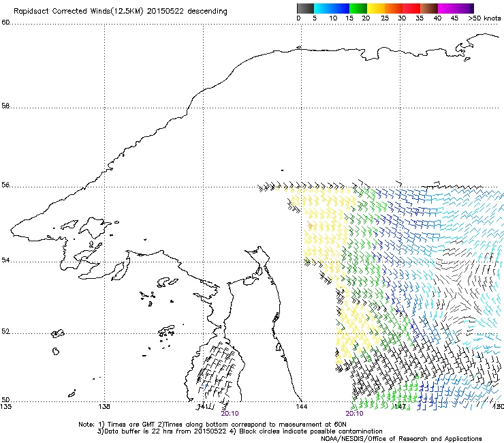Pick the brown 35–40 knots legend segment
Image resolution: width=504 pixels, height=443 pixels.
(x=429, y=8)
